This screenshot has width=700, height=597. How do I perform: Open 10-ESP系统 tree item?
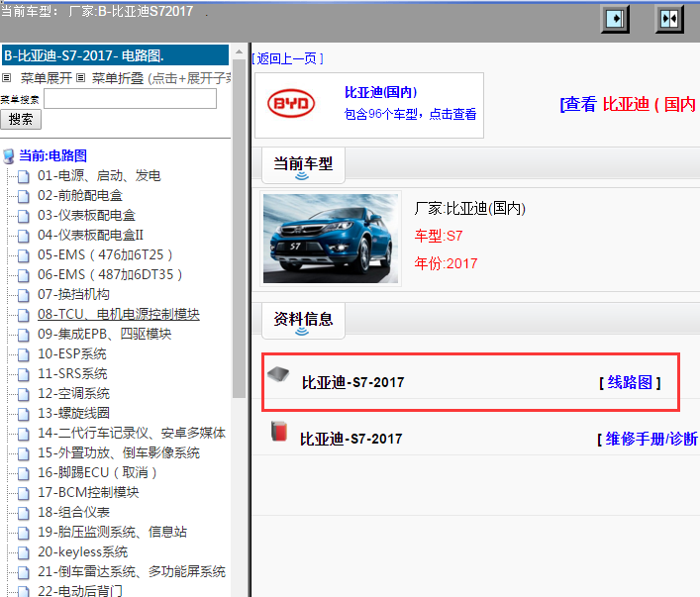72,354
